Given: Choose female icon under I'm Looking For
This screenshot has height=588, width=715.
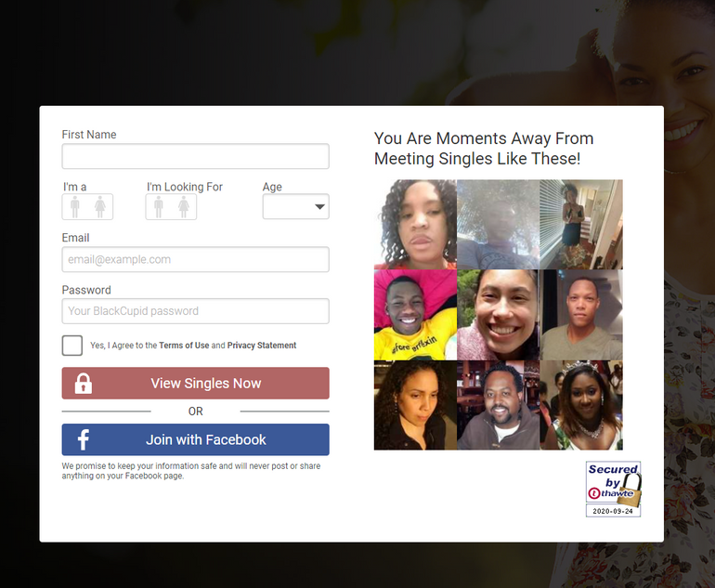Looking at the screenshot, I should pyautogui.click(x=184, y=207).
